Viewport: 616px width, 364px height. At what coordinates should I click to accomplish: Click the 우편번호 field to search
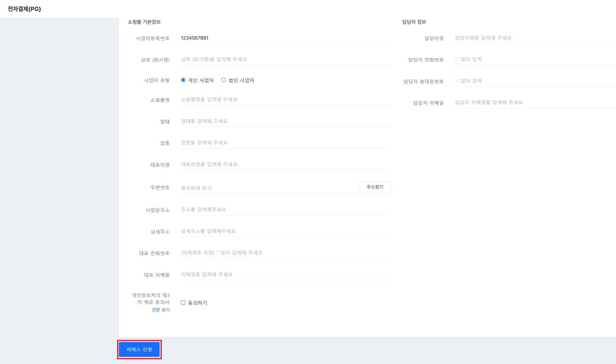pos(268,188)
